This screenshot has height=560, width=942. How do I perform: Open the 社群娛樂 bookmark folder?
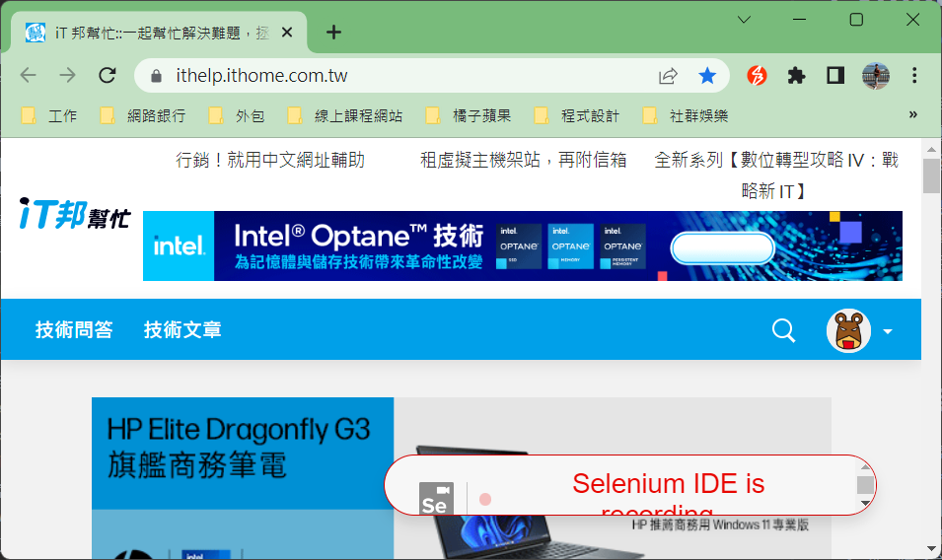point(685,115)
